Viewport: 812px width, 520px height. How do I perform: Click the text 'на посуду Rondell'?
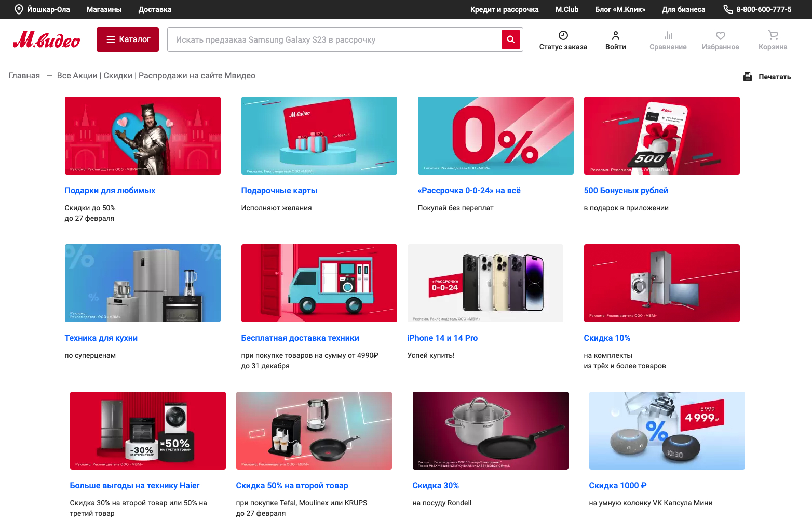point(442,503)
